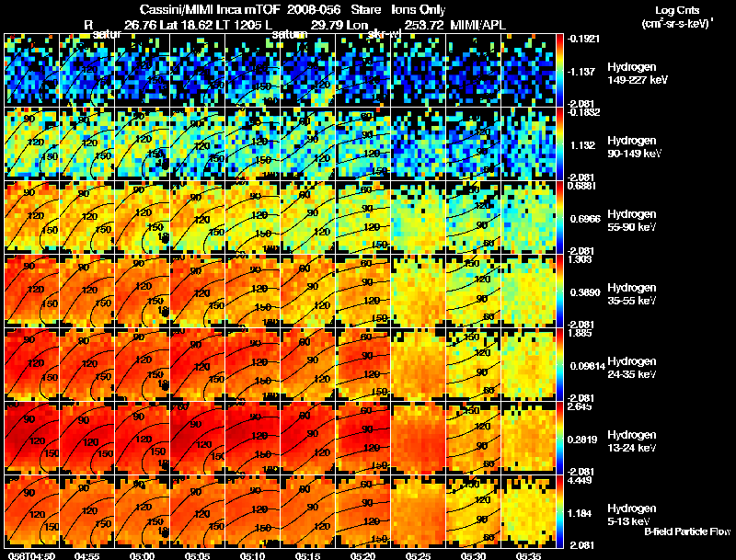Viewport: 736px width, 560px height.
Task: Click the 'MIMI/APL' label in the header
Action: (x=477, y=25)
